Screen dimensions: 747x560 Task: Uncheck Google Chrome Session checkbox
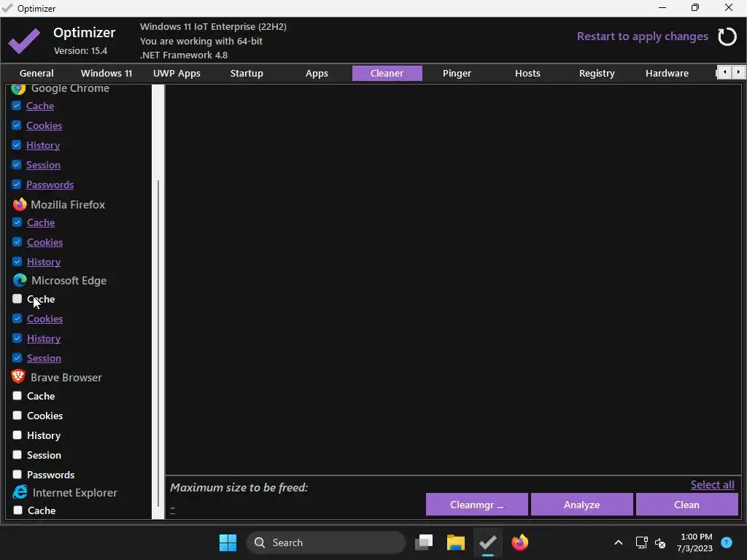[16, 165]
